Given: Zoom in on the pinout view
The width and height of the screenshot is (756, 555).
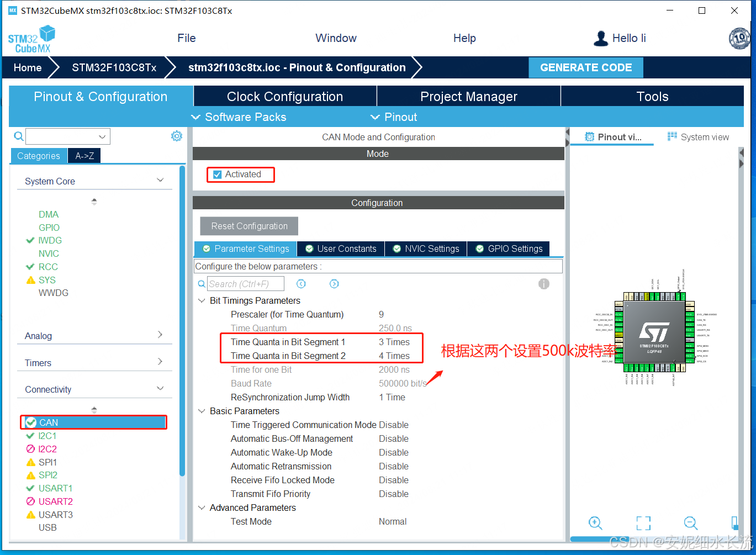Looking at the screenshot, I should (595, 523).
